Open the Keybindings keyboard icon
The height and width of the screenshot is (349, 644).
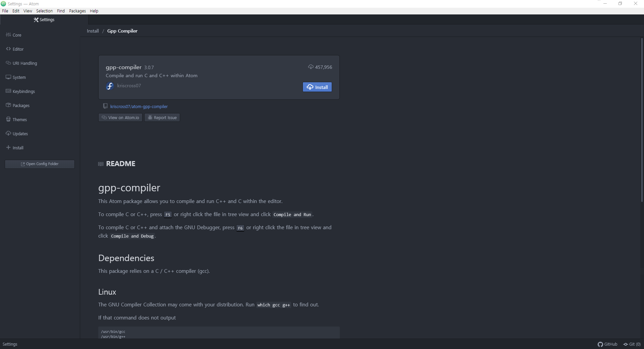tap(8, 91)
